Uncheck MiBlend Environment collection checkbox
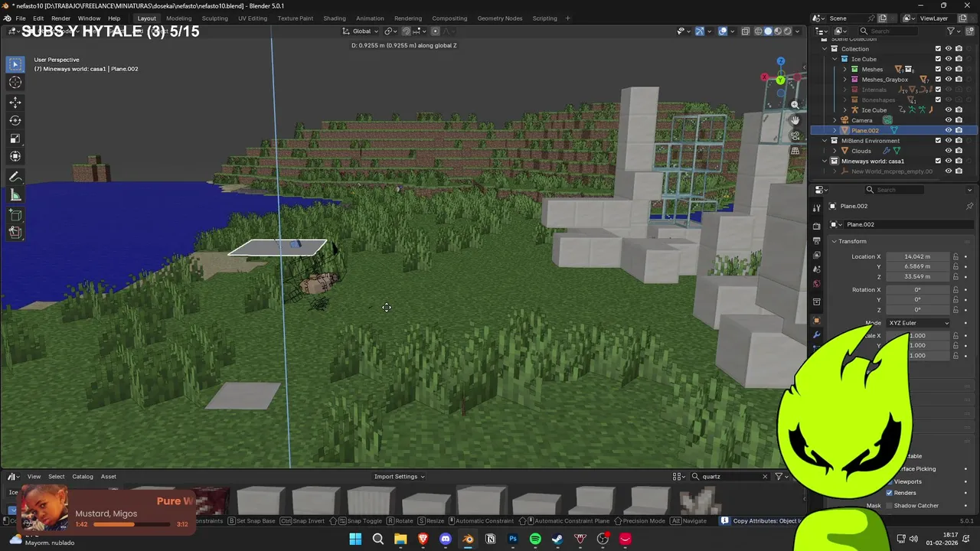 [x=938, y=141]
